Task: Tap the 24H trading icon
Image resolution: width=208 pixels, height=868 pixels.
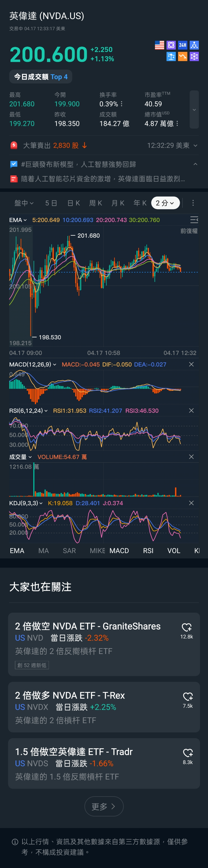Action: (x=182, y=45)
